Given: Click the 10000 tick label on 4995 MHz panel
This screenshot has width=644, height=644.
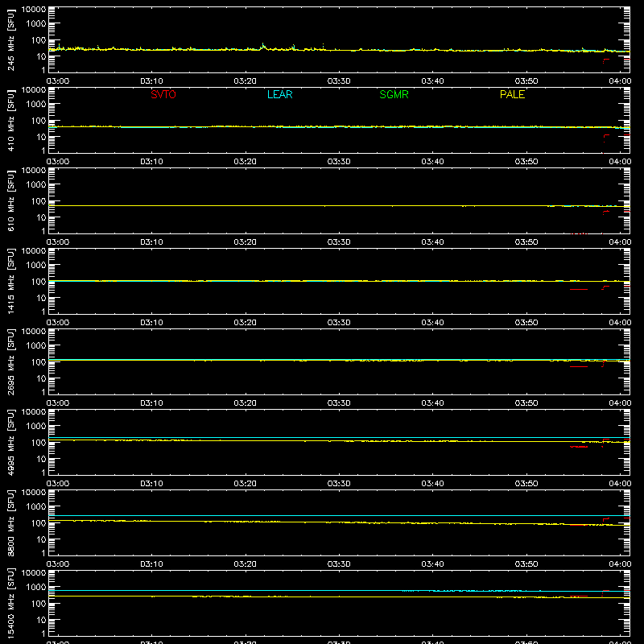Looking at the screenshot, I should coord(34,412).
